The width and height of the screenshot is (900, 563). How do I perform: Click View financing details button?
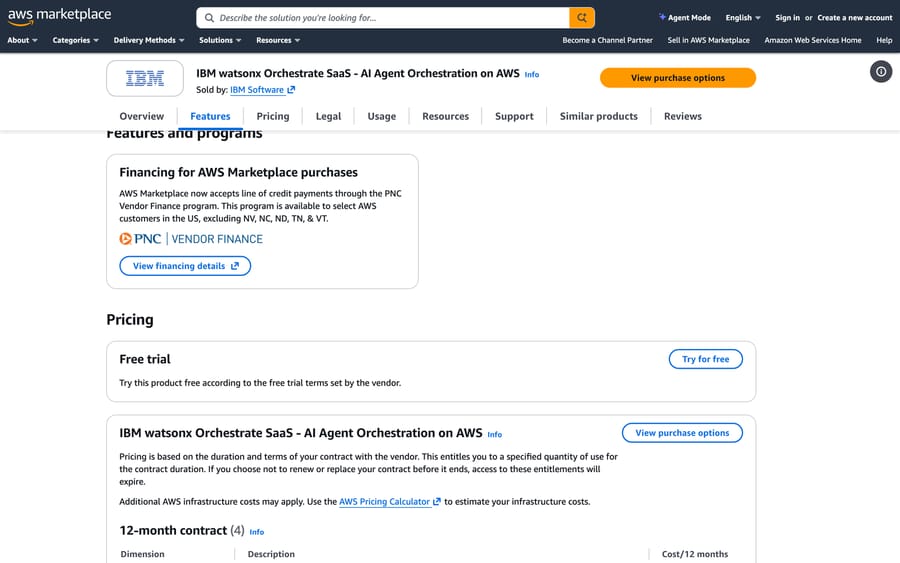(185, 266)
